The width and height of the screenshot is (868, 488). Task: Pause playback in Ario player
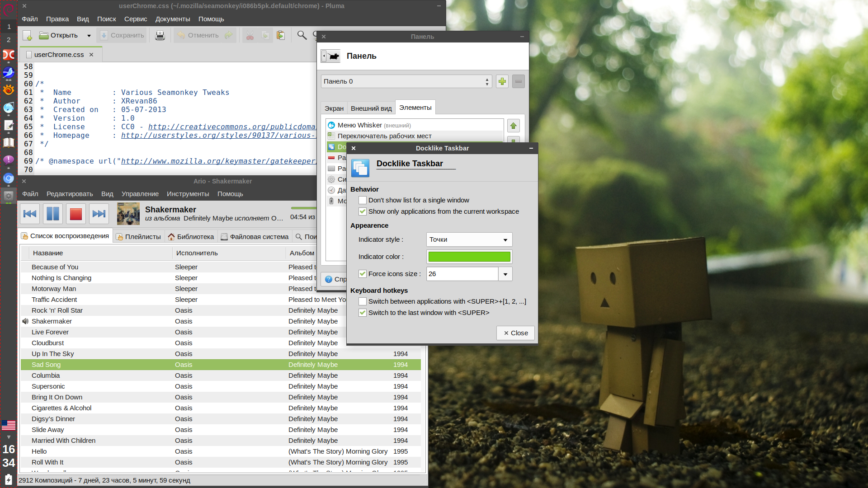pyautogui.click(x=53, y=214)
